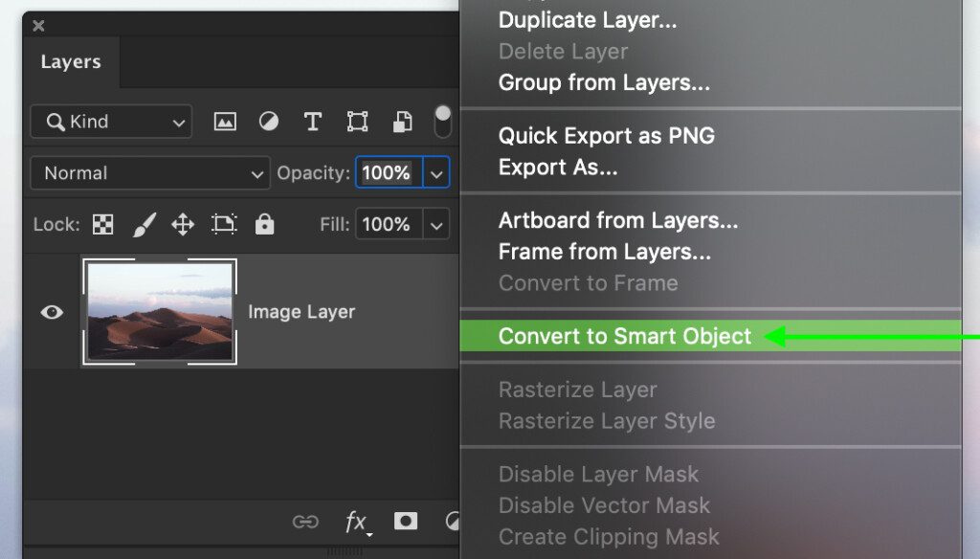Lock layer position move icon
980x559 pixels.
(x=182, y=225)
